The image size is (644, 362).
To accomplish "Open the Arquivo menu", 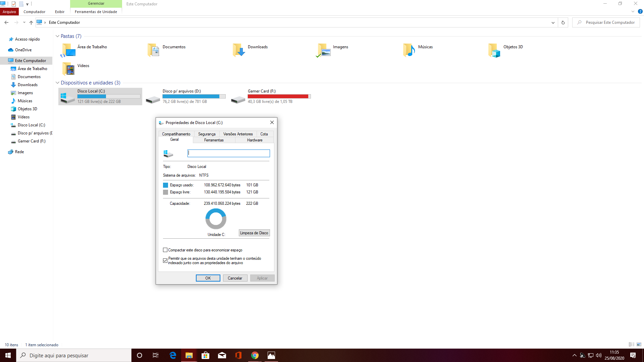I will point(9,12).
